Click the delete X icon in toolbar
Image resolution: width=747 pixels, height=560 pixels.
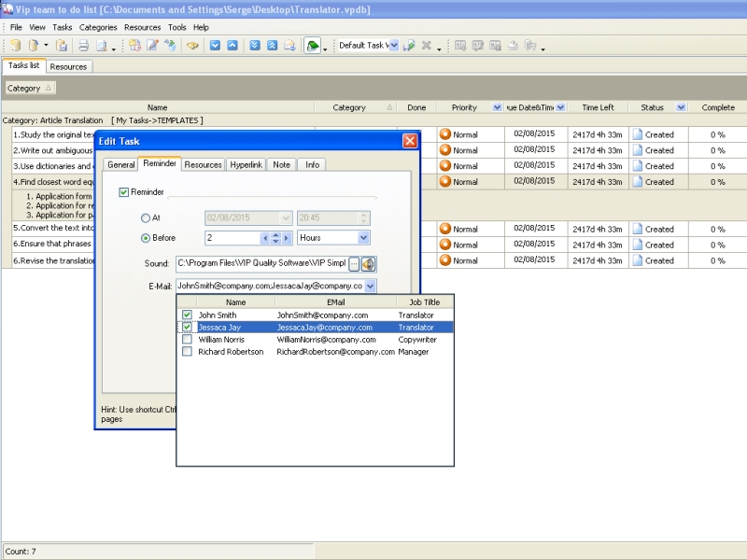click(426, 45)
